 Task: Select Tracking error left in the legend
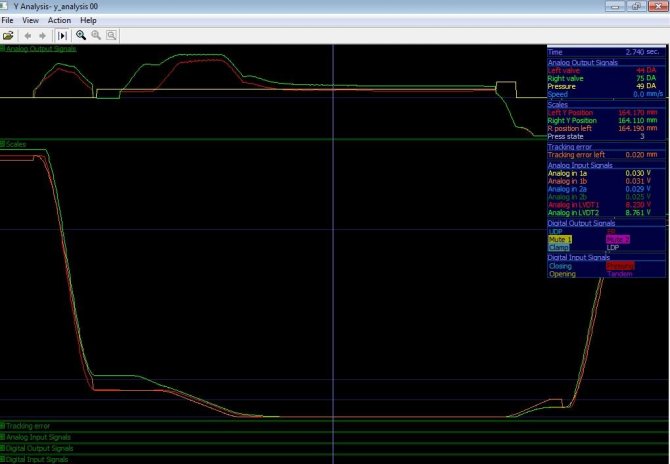[576, 155]
